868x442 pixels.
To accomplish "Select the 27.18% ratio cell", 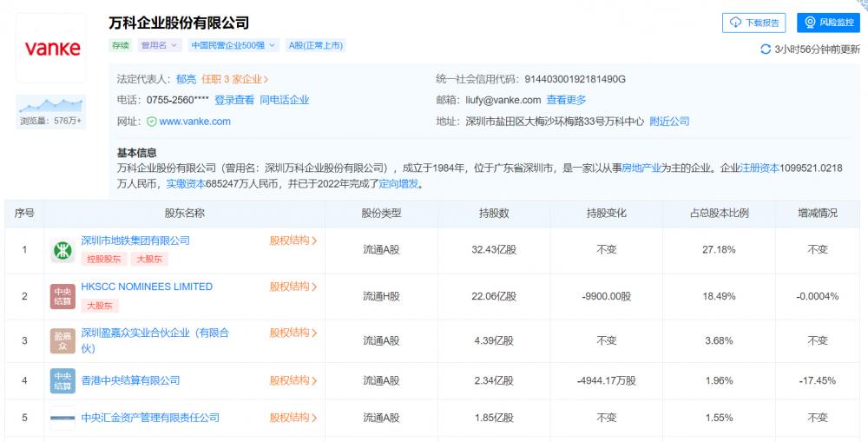I will point(719,250).
